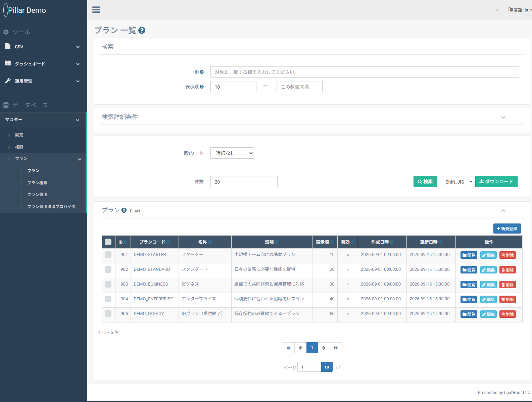This screenshot has height=402, width=532.
Task: Check the row checkbox for DEMO_STARTER
Action: click(x=108, y=255)
